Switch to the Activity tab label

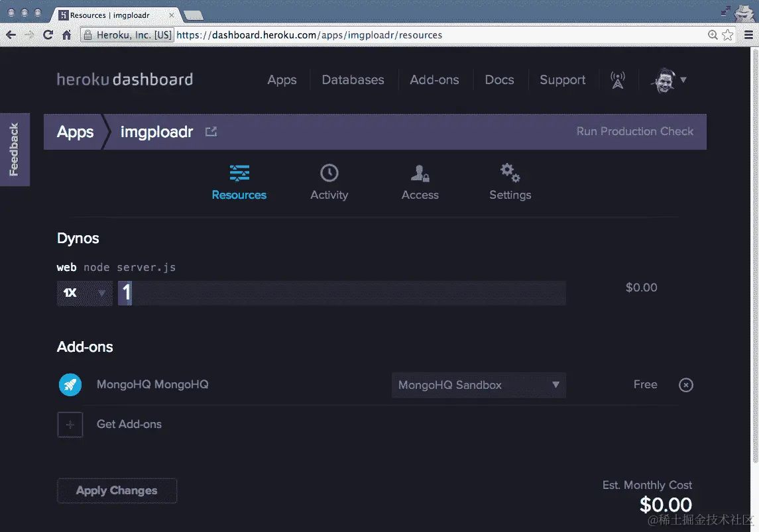pos(329,195)
